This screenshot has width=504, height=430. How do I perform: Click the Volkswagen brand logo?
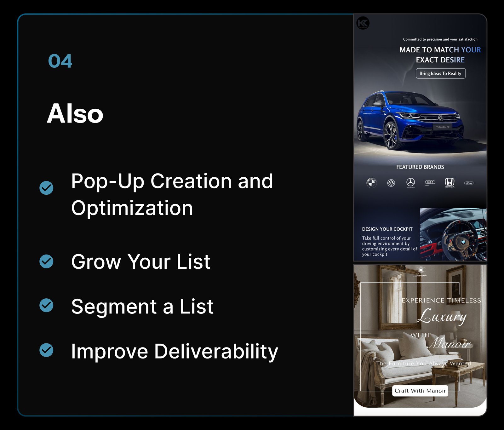pyautogui.click(x=391, y=183)
